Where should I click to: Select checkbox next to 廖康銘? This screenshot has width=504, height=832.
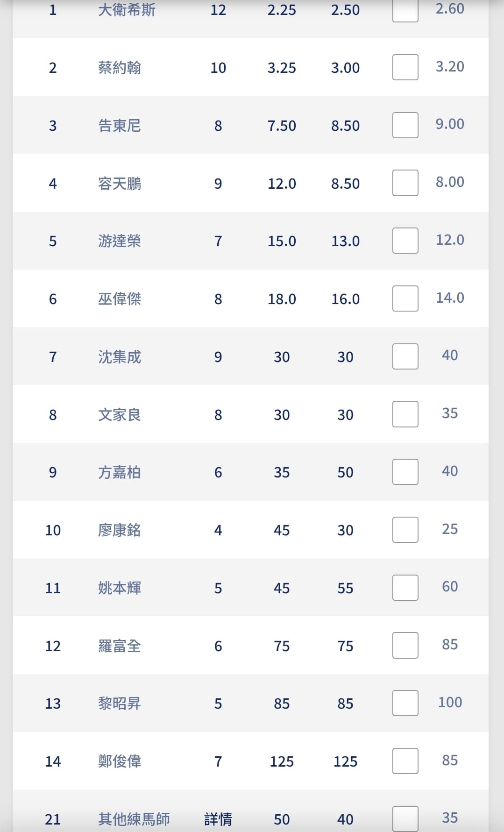pos(405,530)
